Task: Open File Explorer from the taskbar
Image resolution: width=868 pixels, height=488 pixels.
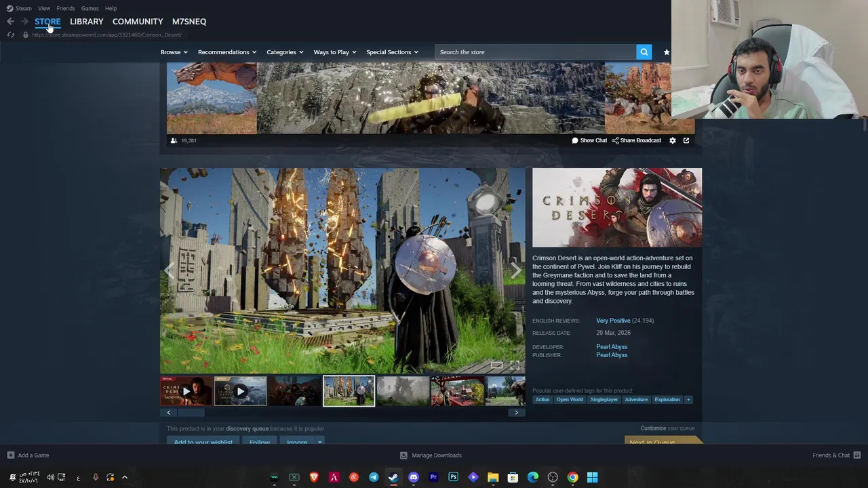Action: click(493, 477)
